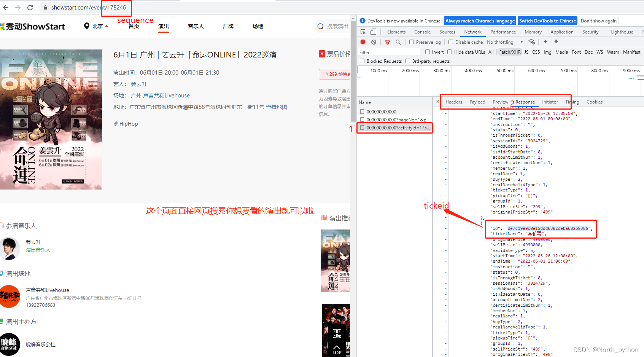Click the 秀动ShowStart logo
This screenshot has height=357, width=644.
33,26
